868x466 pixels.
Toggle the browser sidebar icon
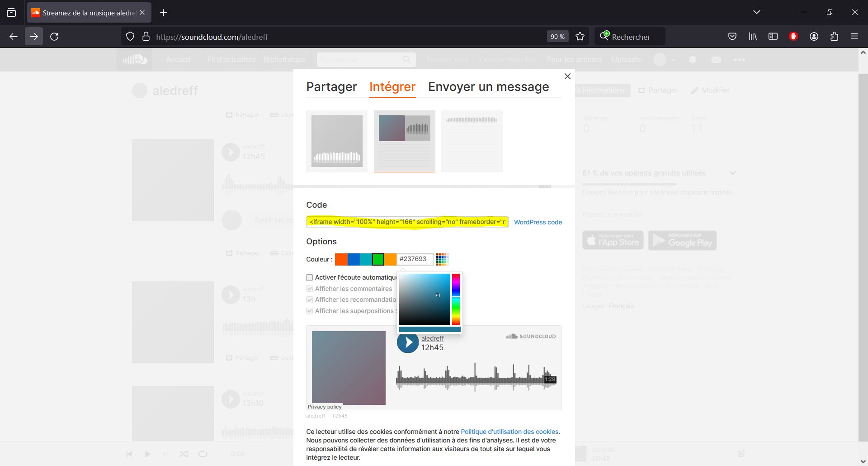click(773, 37)
